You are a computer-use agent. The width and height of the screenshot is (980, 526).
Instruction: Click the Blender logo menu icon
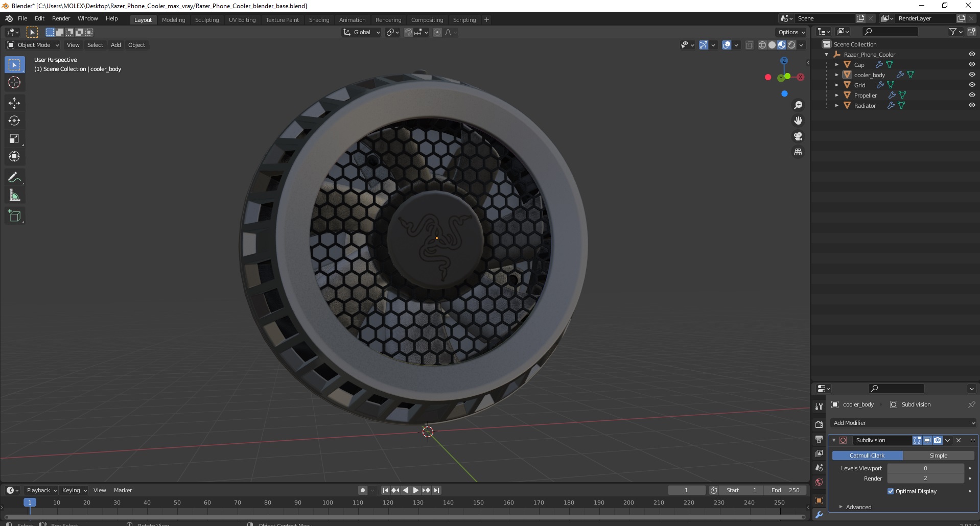[x=9, y=18]
